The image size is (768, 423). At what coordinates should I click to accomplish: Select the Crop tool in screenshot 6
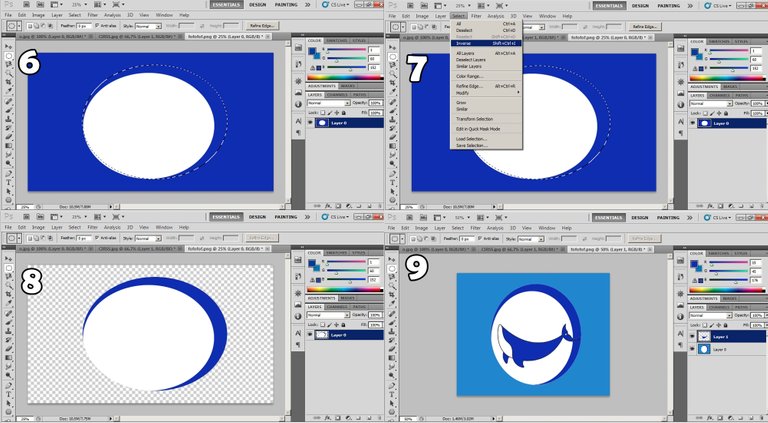(9, 82)
